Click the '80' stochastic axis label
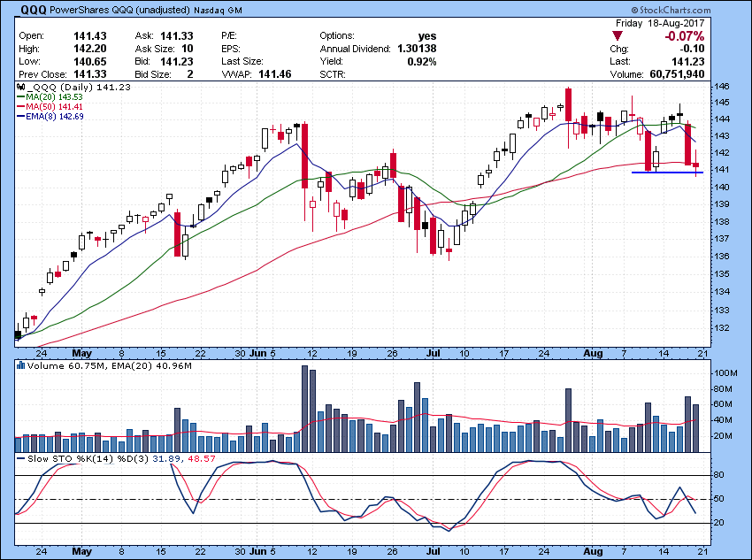The height and width of the screenshot is (560, 752). tap(719, 475)
